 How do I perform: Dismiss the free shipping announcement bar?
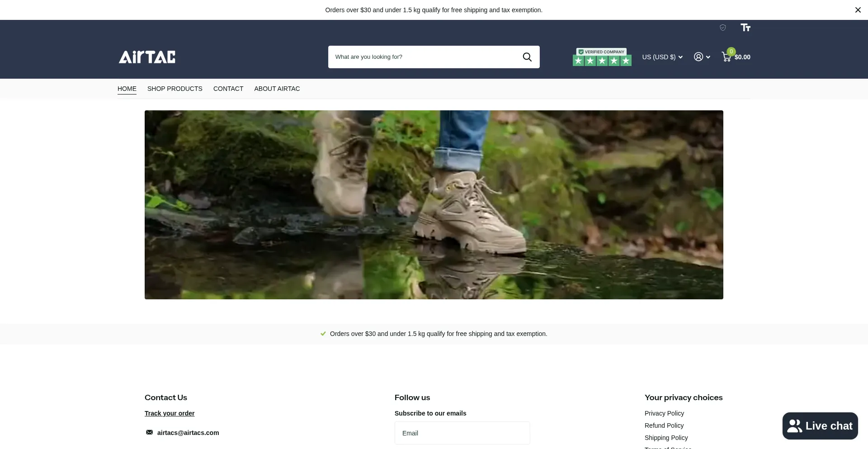pyautogui.click(x=858, y=10)
